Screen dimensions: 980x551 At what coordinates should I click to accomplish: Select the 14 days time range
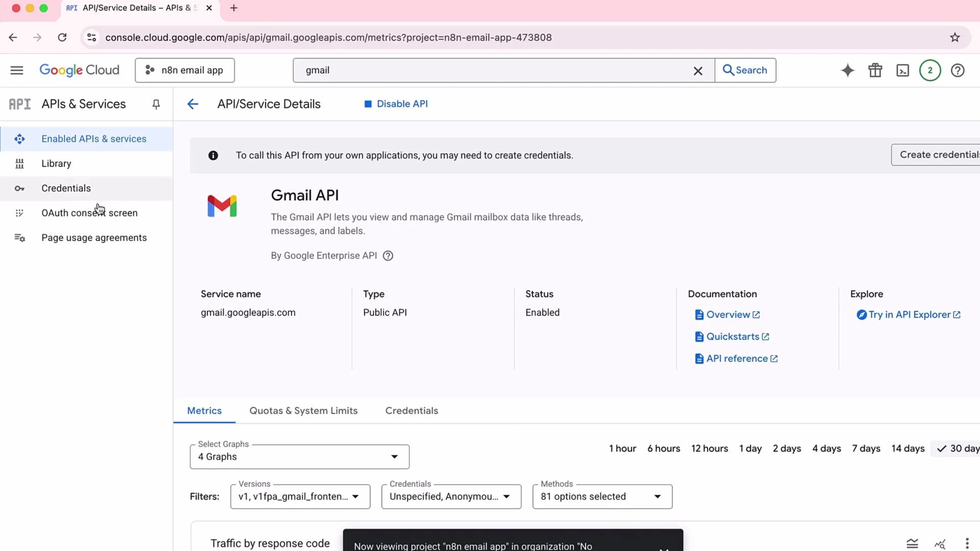point(908,448)
